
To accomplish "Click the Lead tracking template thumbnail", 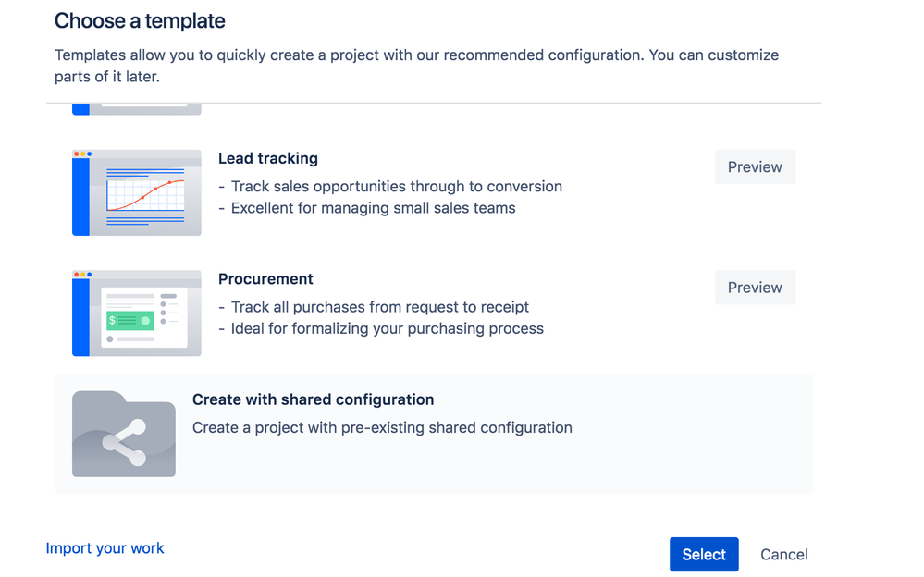I will [x=137, y=192].
